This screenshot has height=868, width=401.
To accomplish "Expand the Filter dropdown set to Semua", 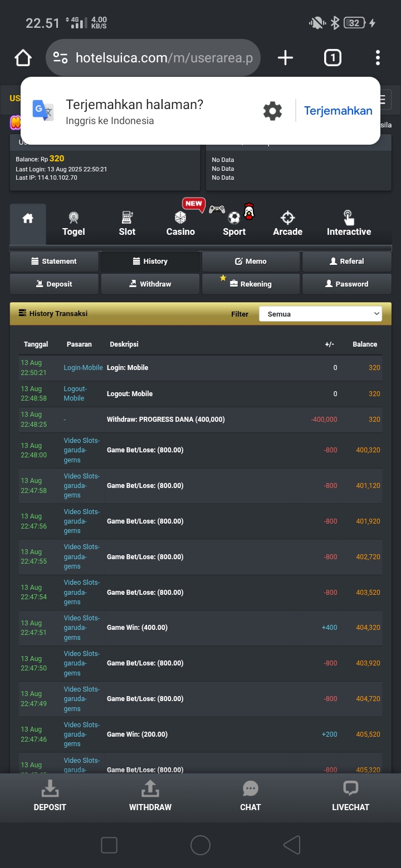I will pos(321,314).
